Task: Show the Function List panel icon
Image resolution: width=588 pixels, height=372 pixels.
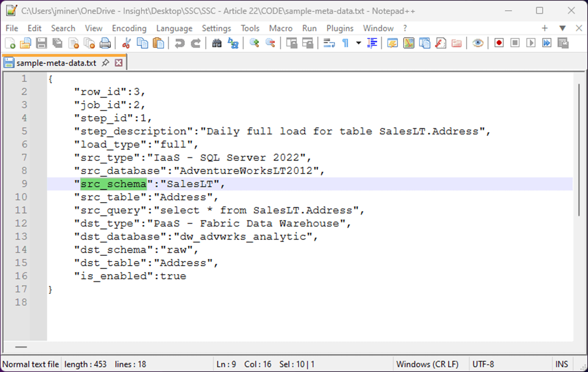Action: coord(441,43)
